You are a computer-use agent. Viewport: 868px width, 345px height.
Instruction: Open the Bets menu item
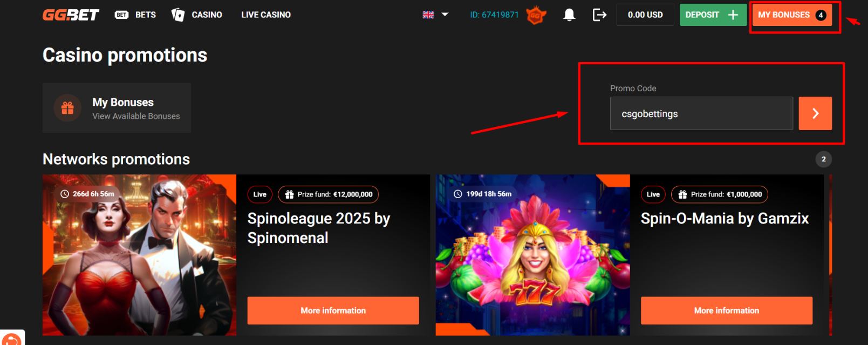click(x=135, y=15)
